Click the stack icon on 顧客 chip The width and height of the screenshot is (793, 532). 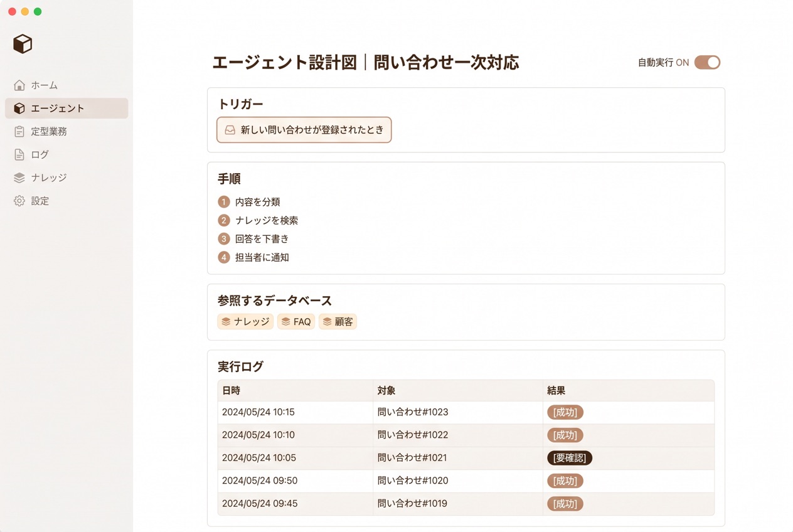(x=327, y=322)
